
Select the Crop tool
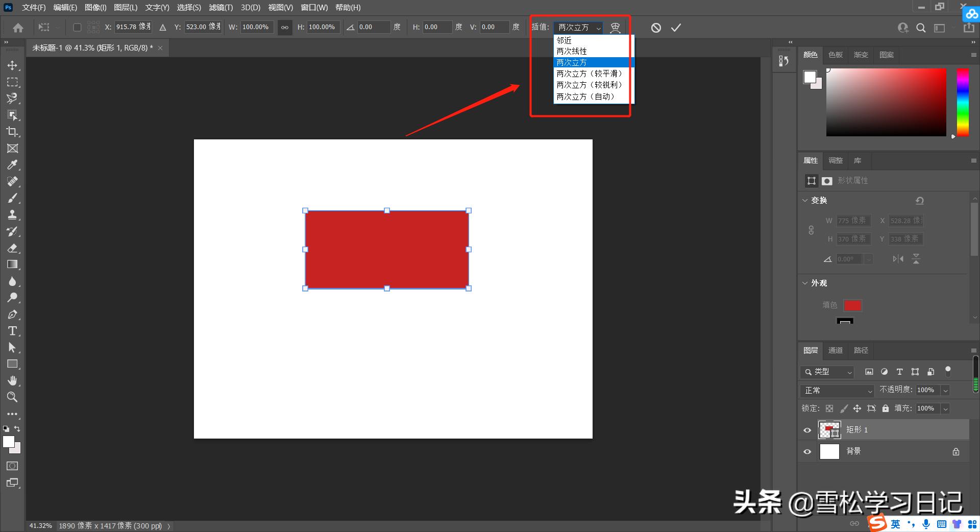click(12, 132)
